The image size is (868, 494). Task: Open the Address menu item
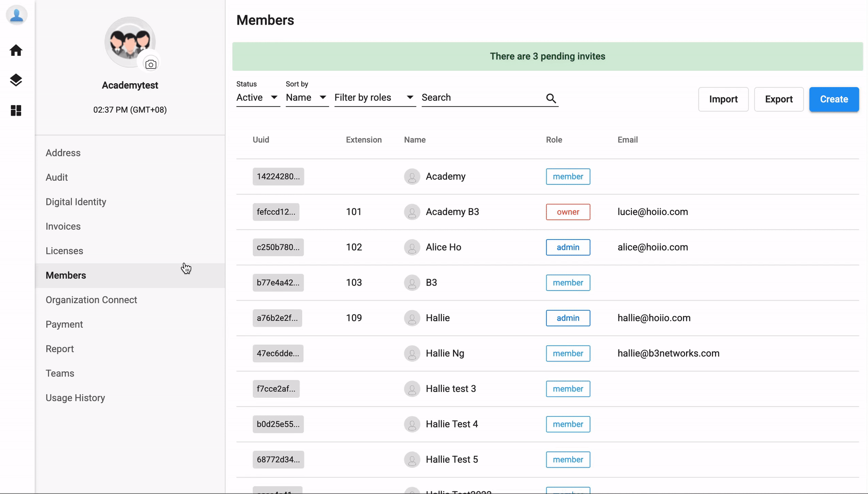130,153
